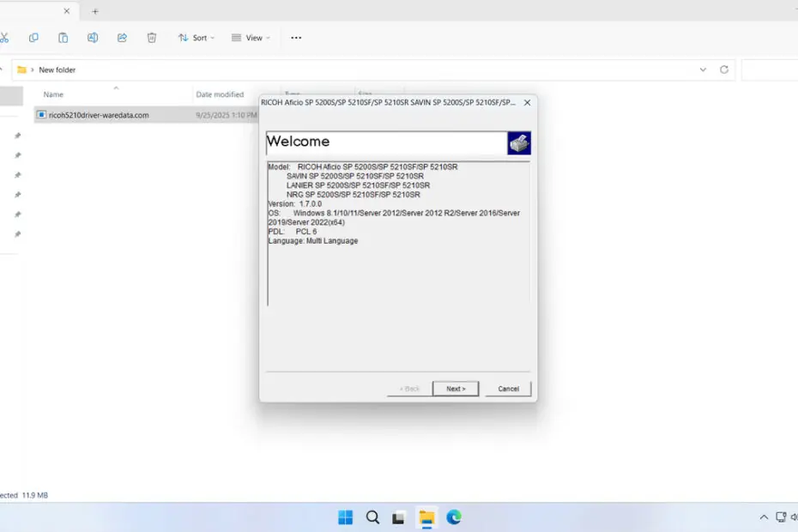Click Cancel in the RICOH installer
This screenshot has height=532, width=798.
(x=508, y=389)
